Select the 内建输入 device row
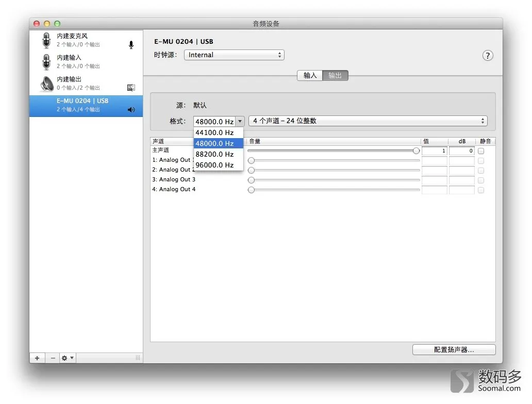Image resolution: width=532 pixels, height=404 pixels. 86,62
